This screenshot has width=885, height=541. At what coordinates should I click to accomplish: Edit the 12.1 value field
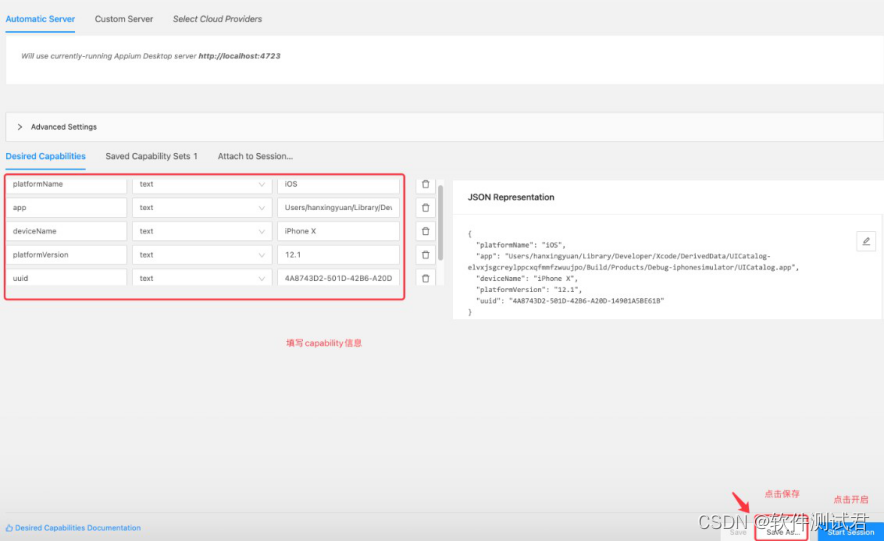(x=338, y=255)
